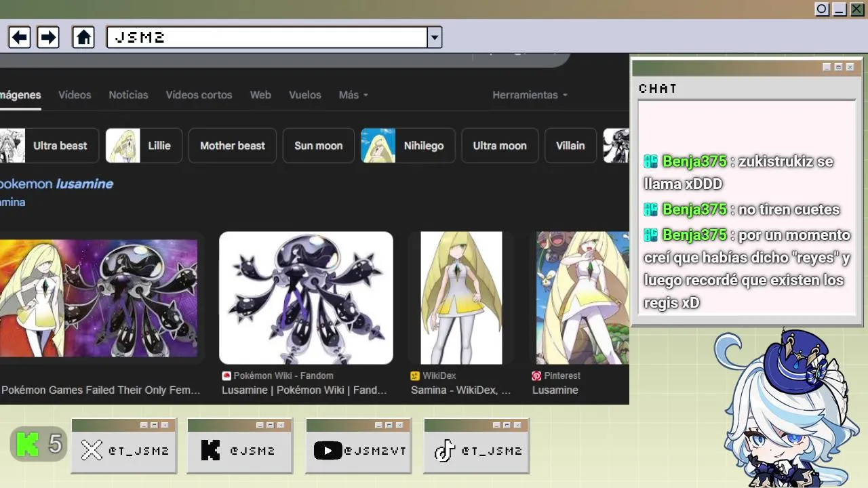This screenshot has width=868, height=488.
Task: Click the Kick logo in @JSMZ panel
Action: pos(211,450)
